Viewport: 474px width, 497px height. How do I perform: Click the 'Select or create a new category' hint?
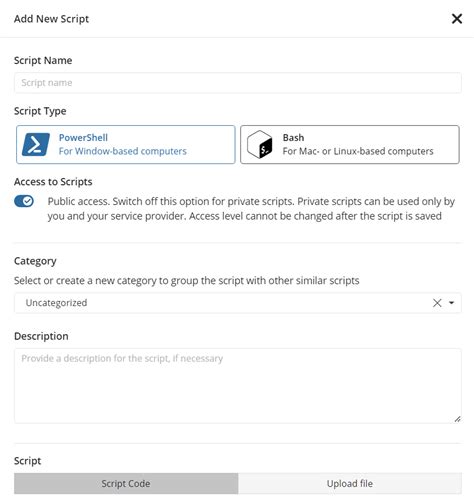pyautogui.click(x=187, y=281)
